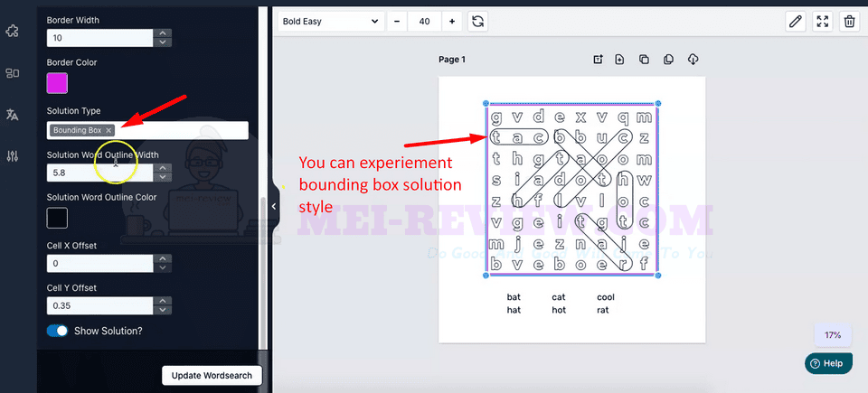Click the word 'bat' in the word list
Screen dimensions: 868x393
(x=514, y=297)
